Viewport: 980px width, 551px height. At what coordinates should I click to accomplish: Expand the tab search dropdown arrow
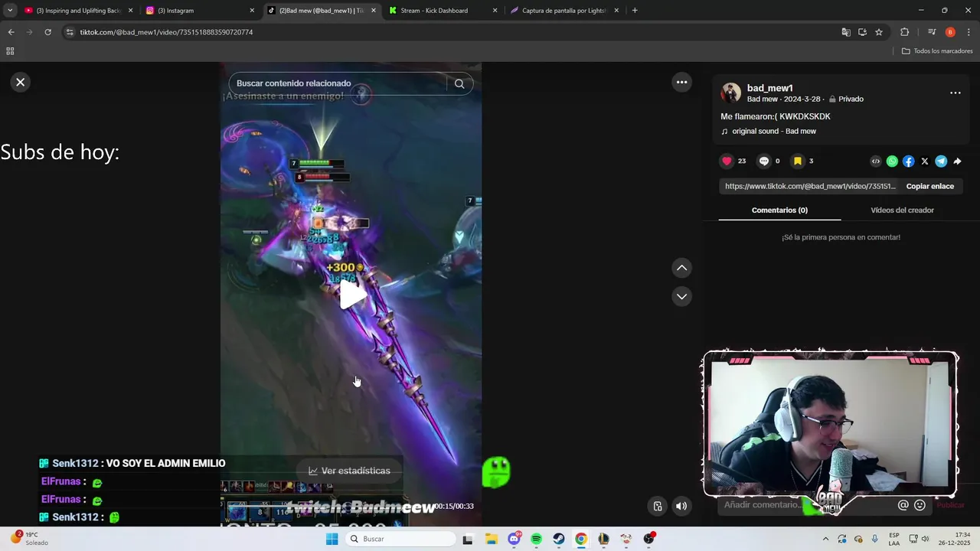click(x=10, y=11)
